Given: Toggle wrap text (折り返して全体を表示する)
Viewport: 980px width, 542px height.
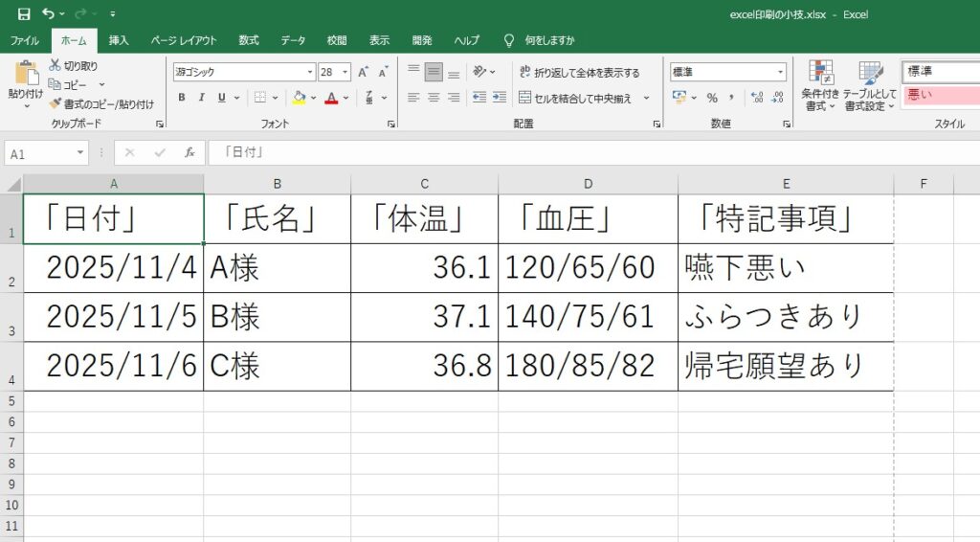Looking at the screenshot, I should pyautogui.click(x=579, y=73).
